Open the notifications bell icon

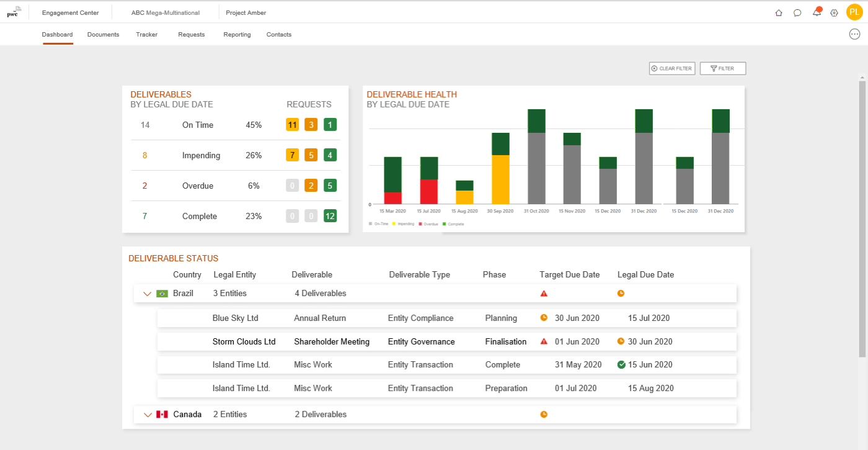817,12
